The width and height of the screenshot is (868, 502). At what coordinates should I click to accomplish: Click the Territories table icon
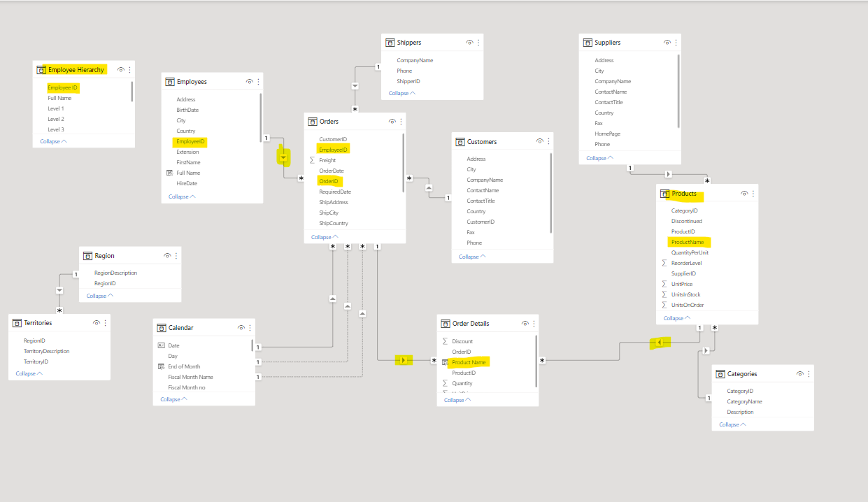coord(17,323)
